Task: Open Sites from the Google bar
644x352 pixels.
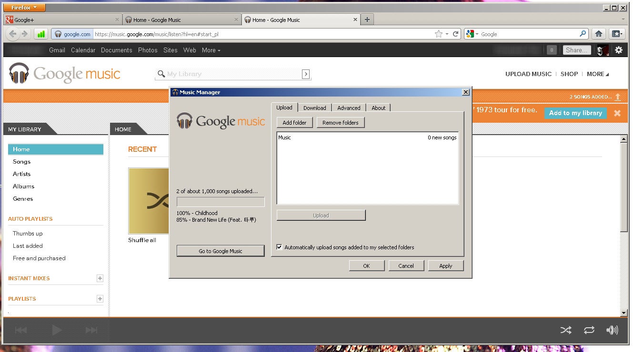Action: pos(171,50)
